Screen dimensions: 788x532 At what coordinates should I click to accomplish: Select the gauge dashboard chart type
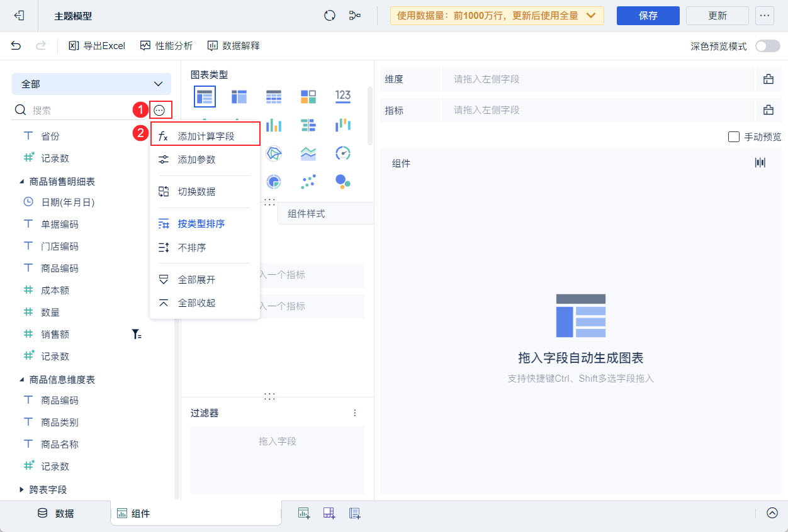point(343,153)
